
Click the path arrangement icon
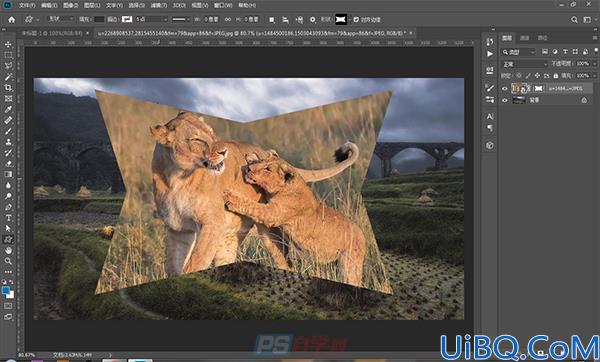coord(299,20)
